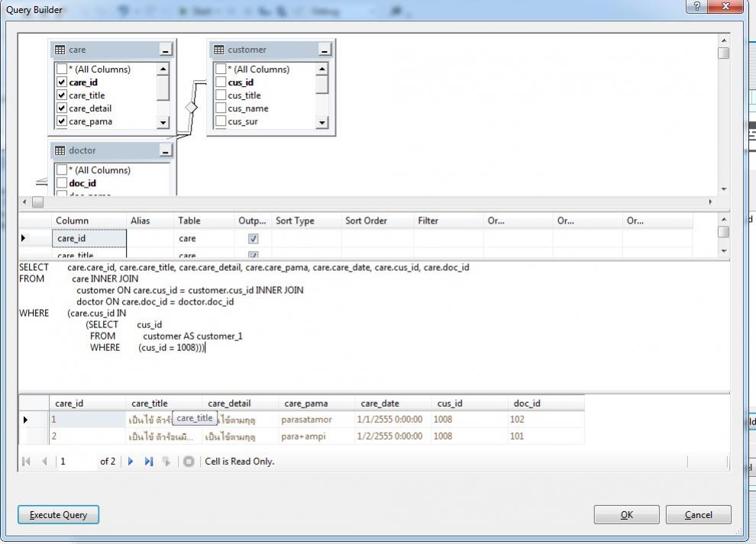
Task: Click the care table grid icon
Action: [x=60, y=50]
